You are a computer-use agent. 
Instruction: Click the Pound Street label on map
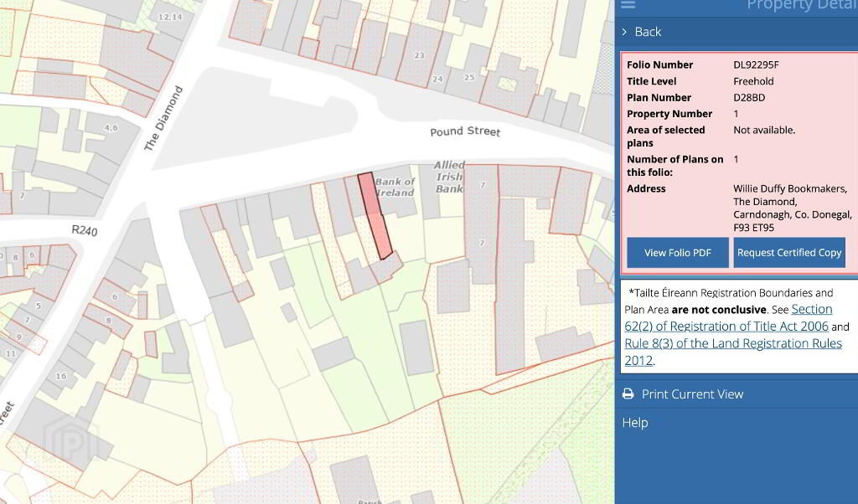coord(465,132)
